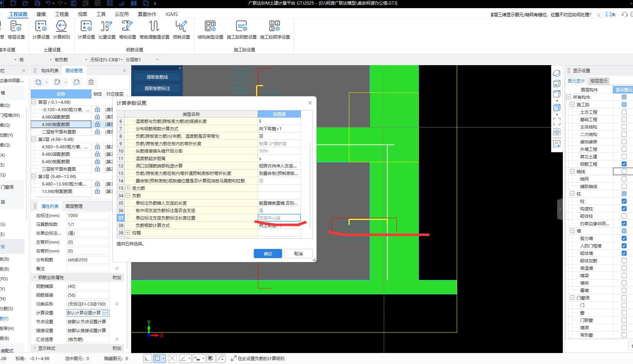This screenshot has width=633, height=364.
Task: Click 提取板筋标注 button
Action: (157, 88)
